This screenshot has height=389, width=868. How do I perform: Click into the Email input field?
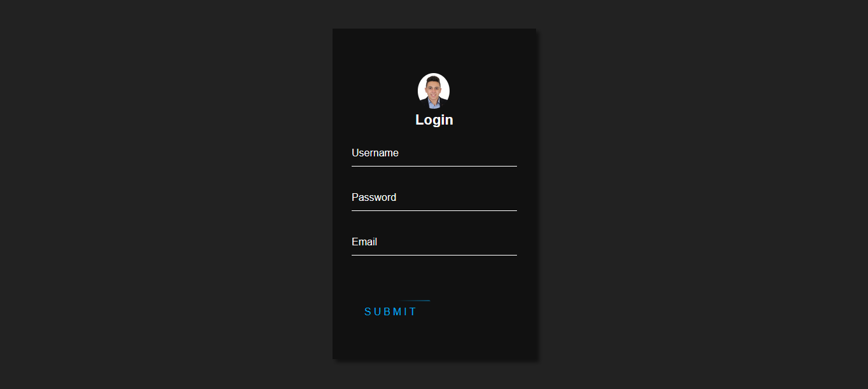(x=434, y=242)
